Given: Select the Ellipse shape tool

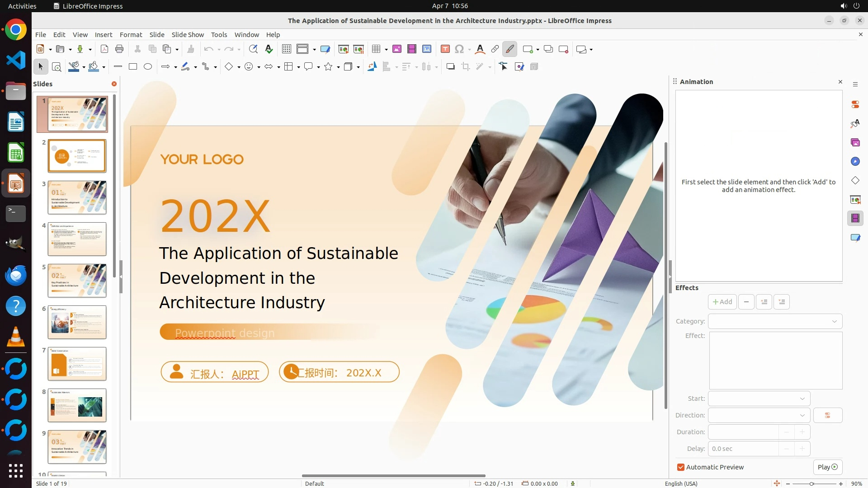Looking at the screenshot, I should (148, 67).
